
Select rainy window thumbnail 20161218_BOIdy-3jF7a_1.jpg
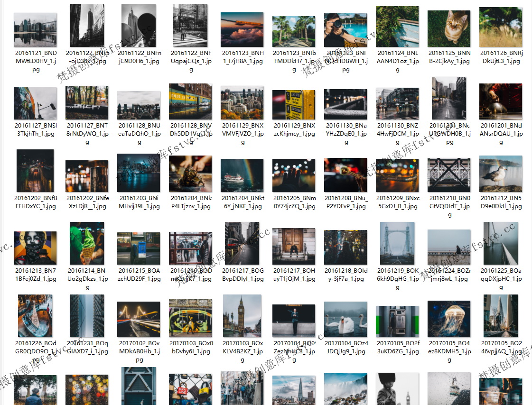coord(345,248)
